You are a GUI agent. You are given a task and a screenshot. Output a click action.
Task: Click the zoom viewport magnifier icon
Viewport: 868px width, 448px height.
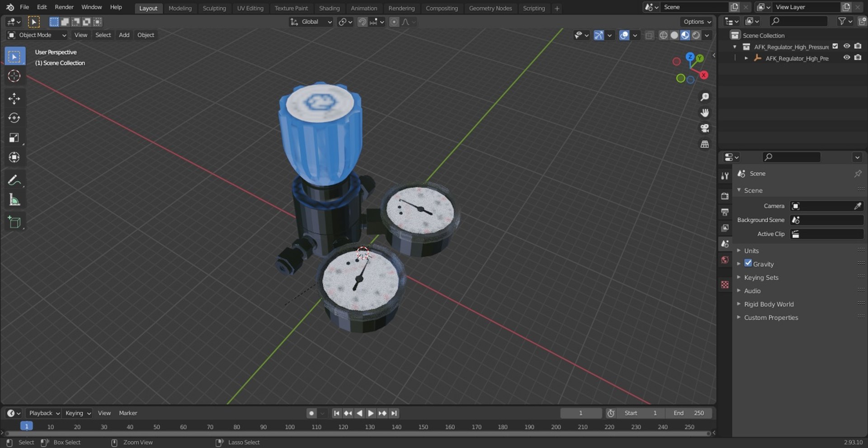704,97
